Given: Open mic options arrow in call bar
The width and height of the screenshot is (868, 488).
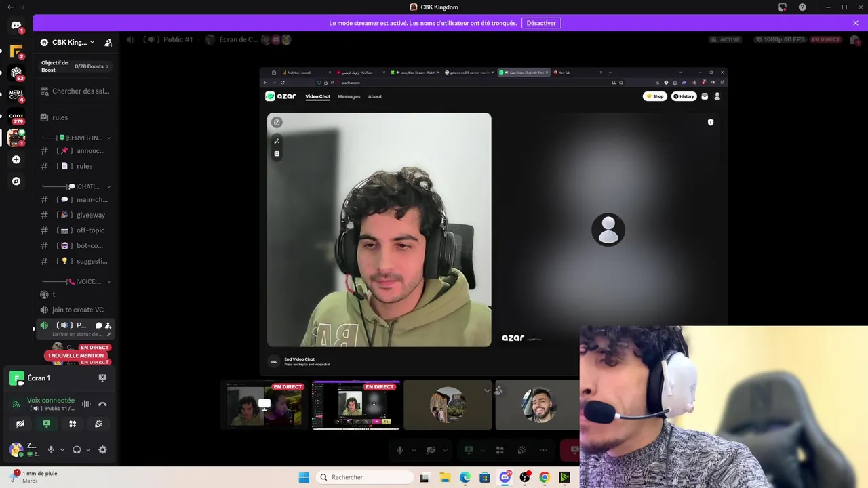Looking at the screenshot, I should tap(414, 450).
